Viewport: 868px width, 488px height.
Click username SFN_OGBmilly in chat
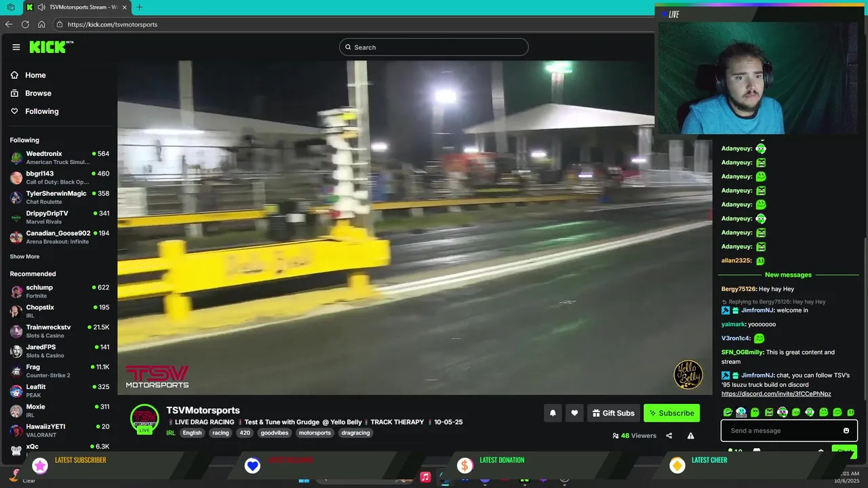[x=742, y=352]
